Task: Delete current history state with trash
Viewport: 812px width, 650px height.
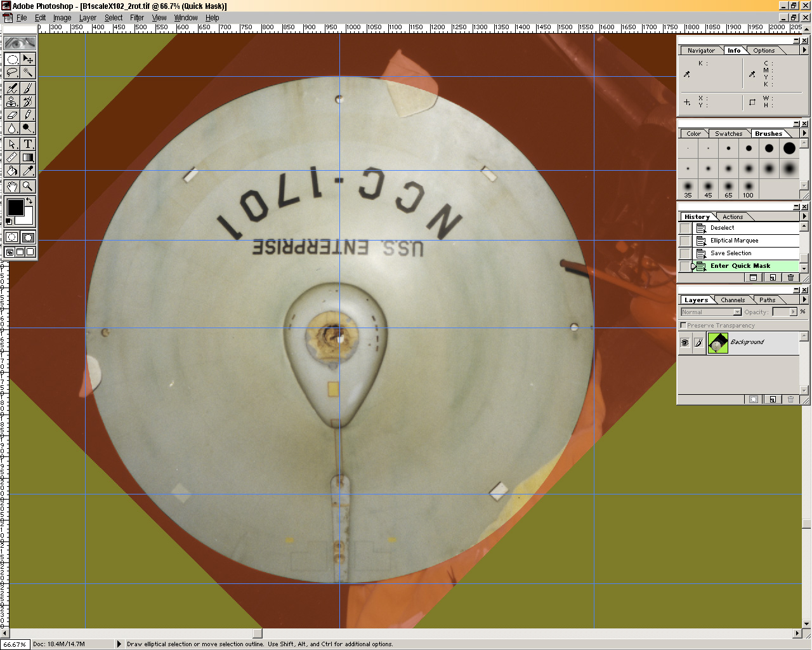Action: [x=790, y=277]
